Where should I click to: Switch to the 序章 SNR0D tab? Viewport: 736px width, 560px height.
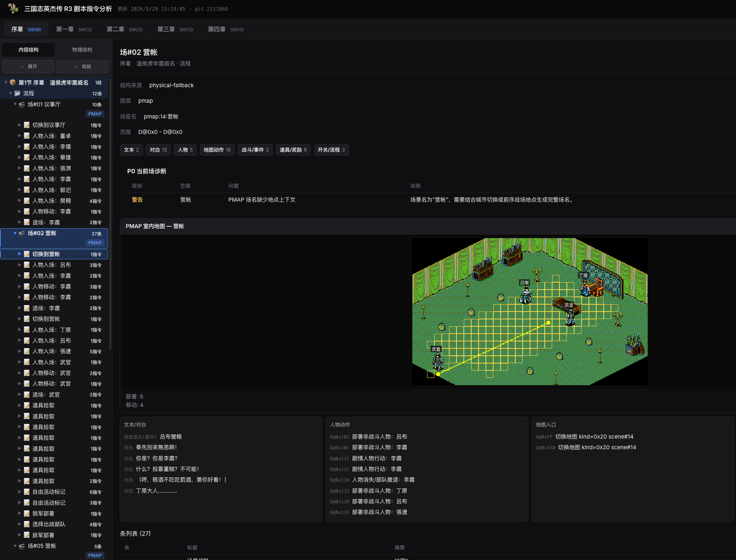[x=26, y=29]
